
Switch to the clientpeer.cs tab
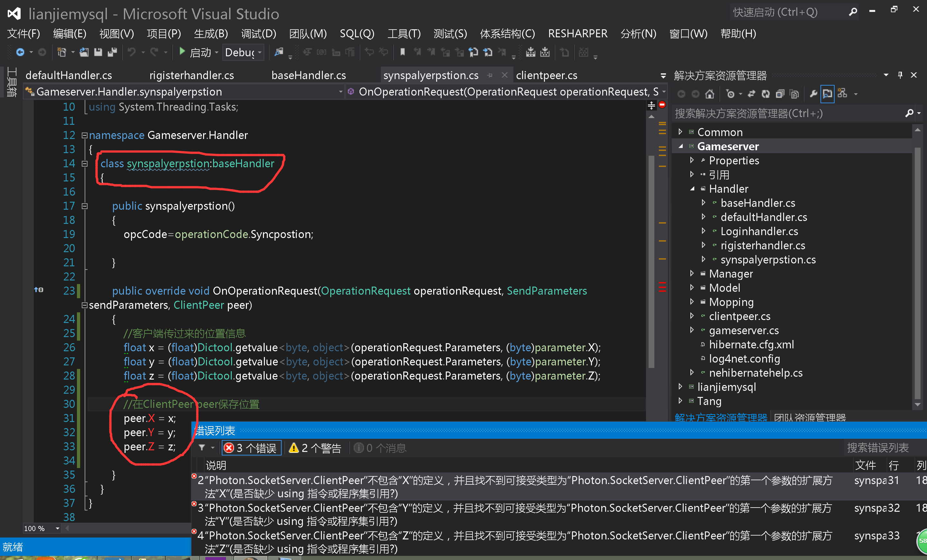(x=546, y=75)
